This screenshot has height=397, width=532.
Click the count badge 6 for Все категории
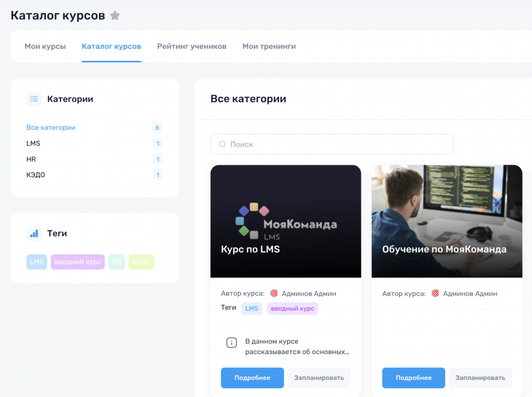click(157, 128)
